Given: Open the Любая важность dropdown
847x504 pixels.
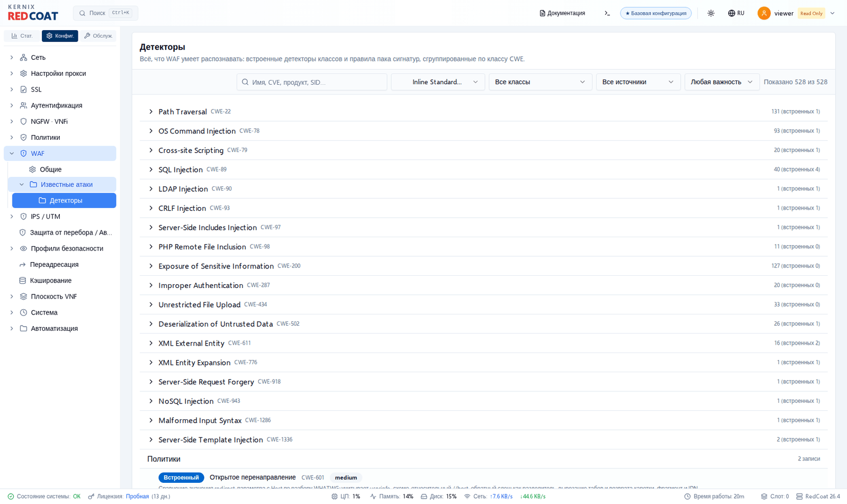Looking at the screenshot, I should [x=722, y=82].
